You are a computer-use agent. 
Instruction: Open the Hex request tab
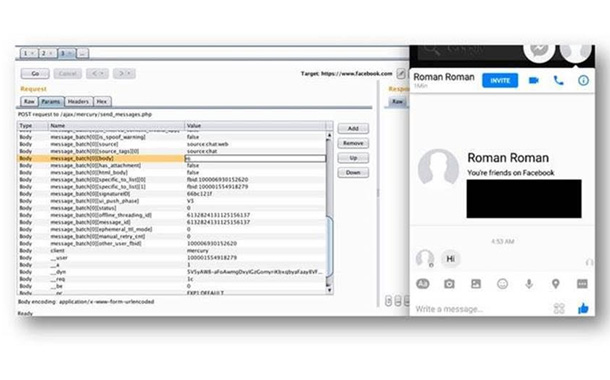tap(102, 102)
